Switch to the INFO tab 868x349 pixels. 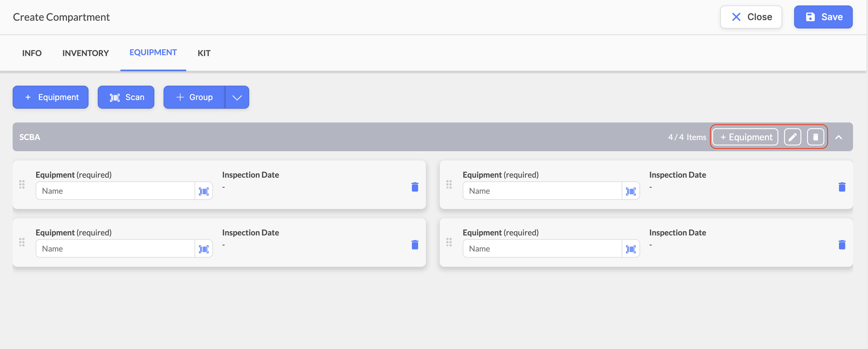[32, 53]
